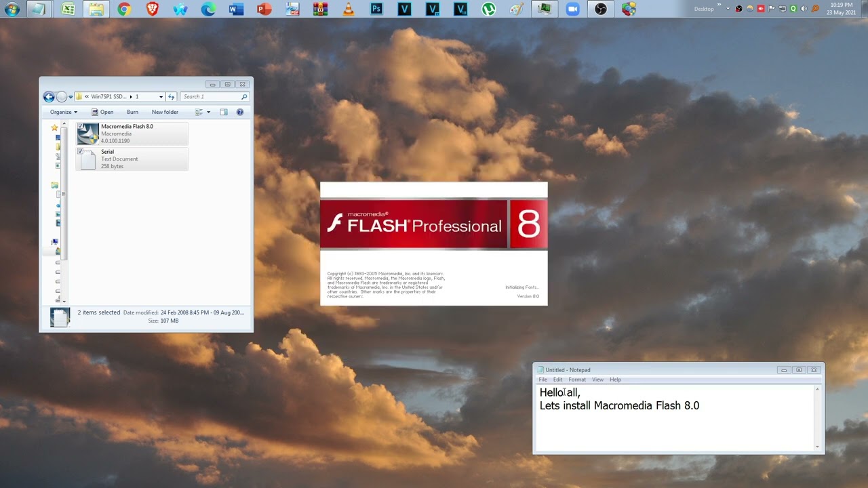Click the search magnifier in Explorer
Screen dimensions: 868x488
(244, 97)
